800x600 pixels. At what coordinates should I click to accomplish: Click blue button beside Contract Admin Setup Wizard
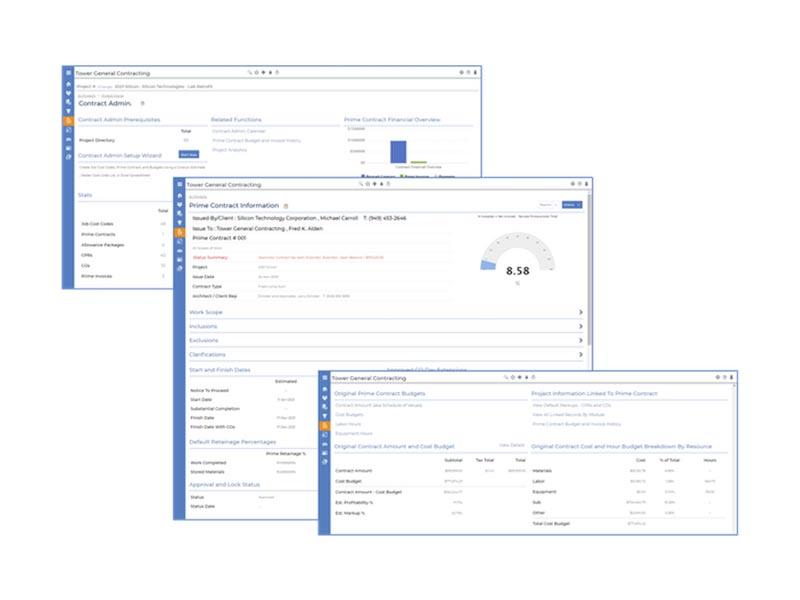pos(189,154)
